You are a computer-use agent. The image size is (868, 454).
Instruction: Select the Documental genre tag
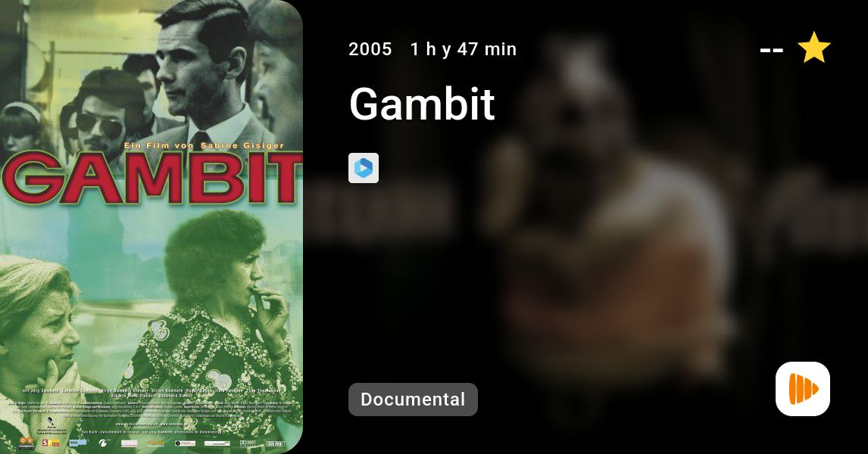(x=413, y=400)
